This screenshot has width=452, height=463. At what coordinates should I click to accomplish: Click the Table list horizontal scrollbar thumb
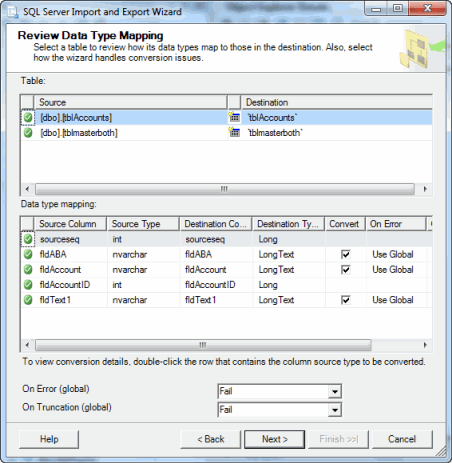pyautogui.click(x=225, y=189)
